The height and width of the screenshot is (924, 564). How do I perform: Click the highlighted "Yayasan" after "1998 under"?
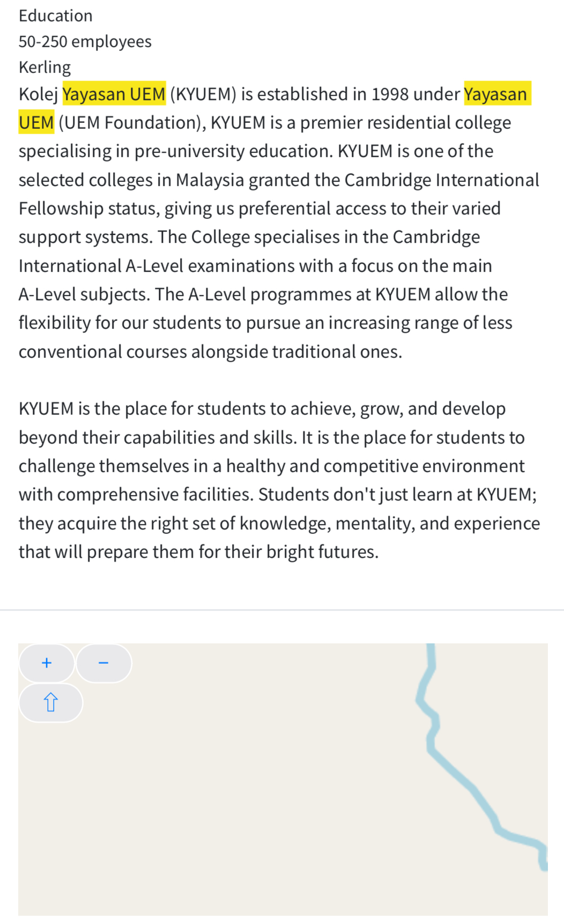496,94
